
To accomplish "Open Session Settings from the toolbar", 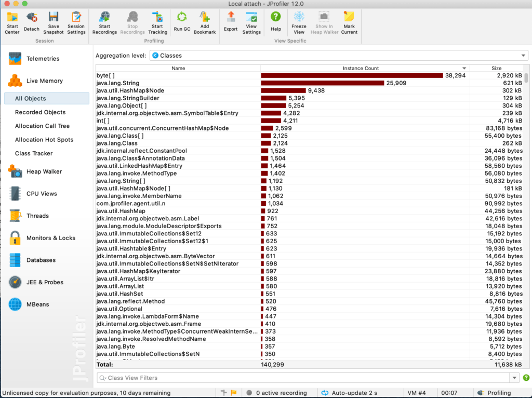I will (x=76, y=21).
